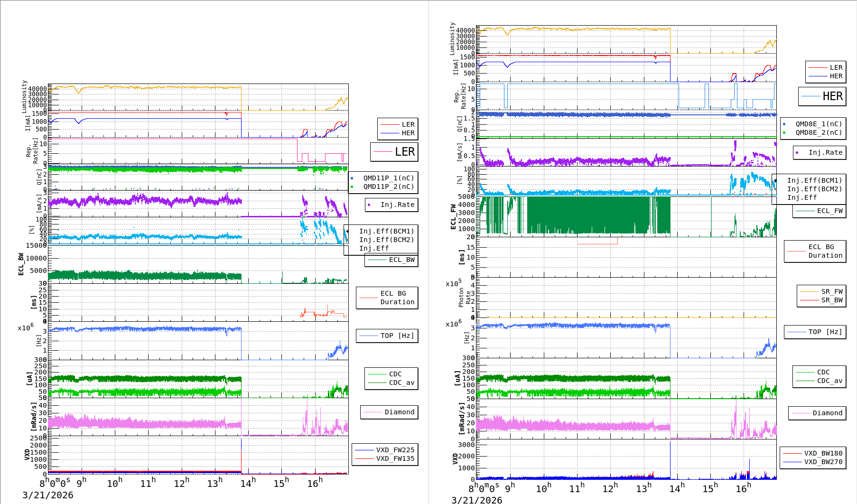The width and height of the screenshot is (857, 504).
Task: Click the ECL_FW legend label
Action: [x=829, y=211]
